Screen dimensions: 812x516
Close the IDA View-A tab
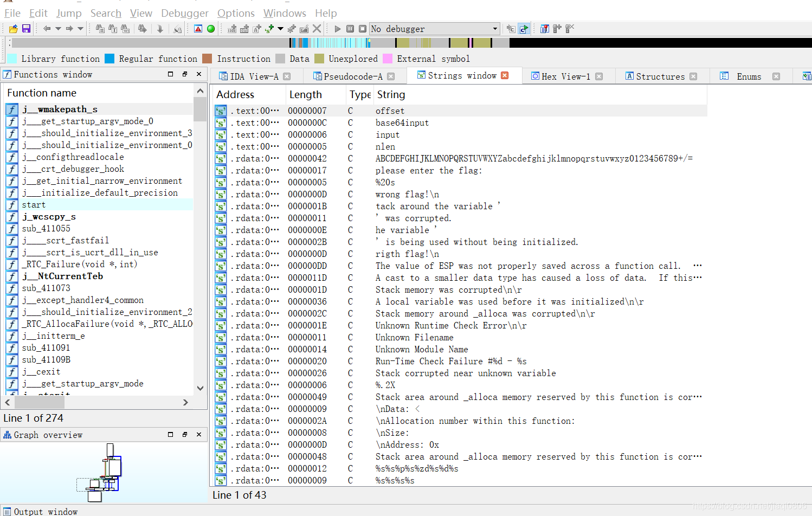point(287,76)
